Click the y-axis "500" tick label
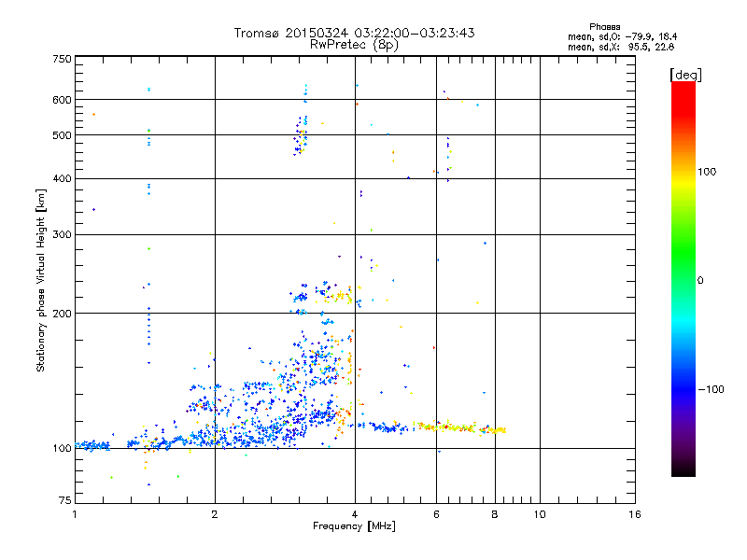Image resolution: width=747 pixels, height=560 pixels. point(62,135)
